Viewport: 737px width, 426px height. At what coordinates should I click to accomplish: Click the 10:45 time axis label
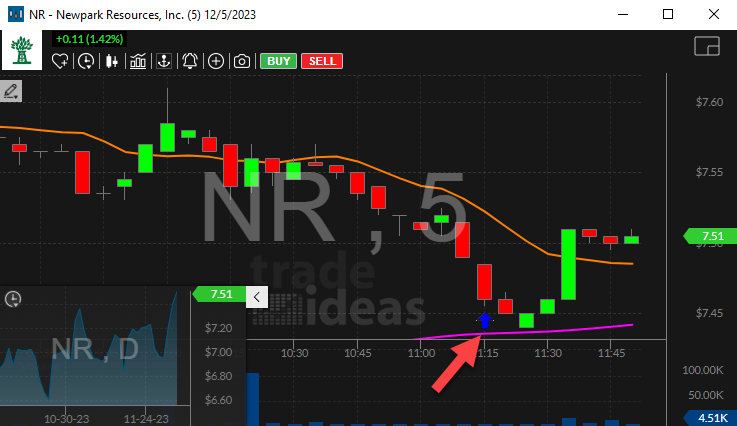click(358, 353)
